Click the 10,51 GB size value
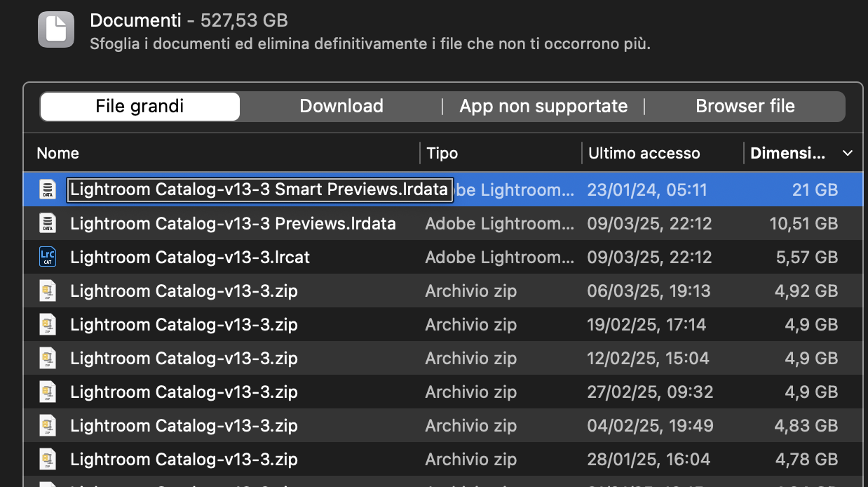 pos(803,223)
